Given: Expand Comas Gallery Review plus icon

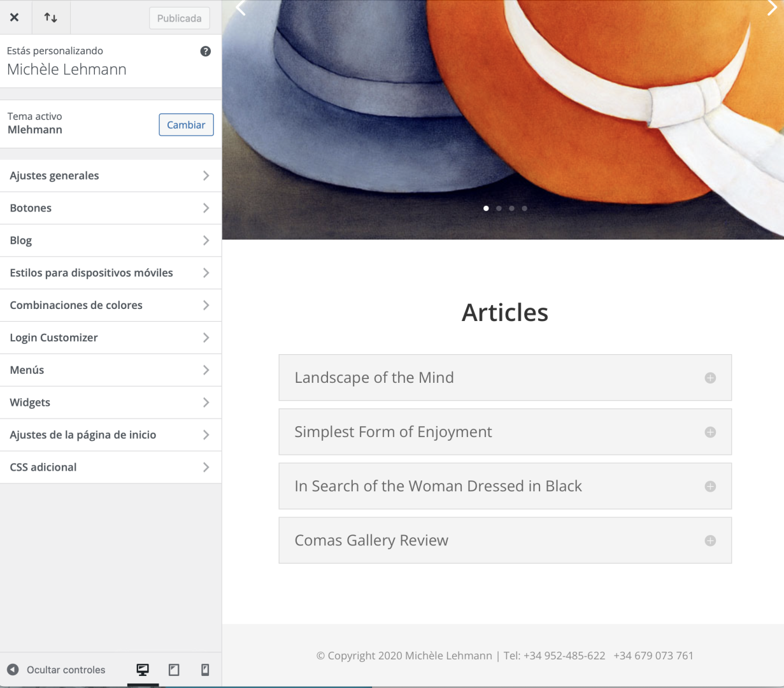Looking at the screenshot, I should (x=710, y=541).
